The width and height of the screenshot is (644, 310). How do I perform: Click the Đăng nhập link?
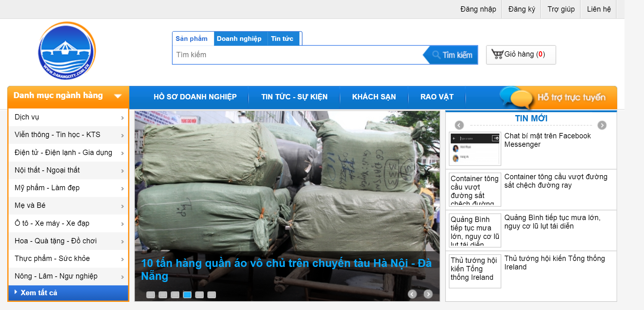coord(478,9)
